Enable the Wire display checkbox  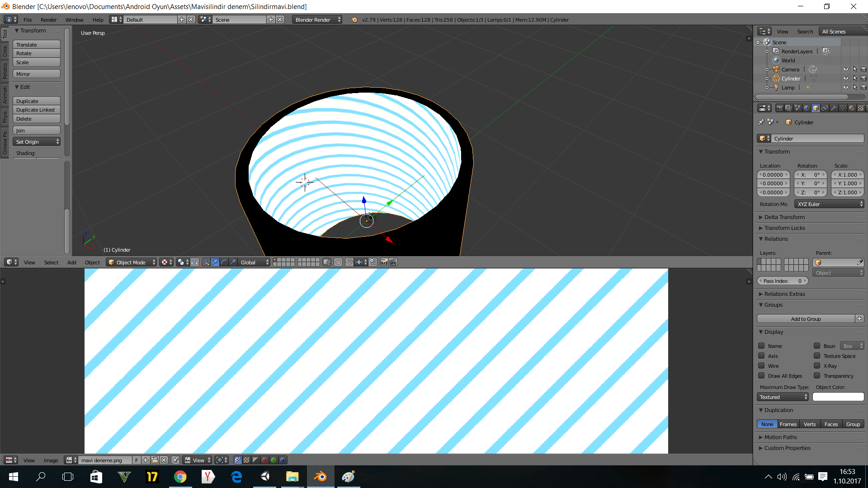762,366
